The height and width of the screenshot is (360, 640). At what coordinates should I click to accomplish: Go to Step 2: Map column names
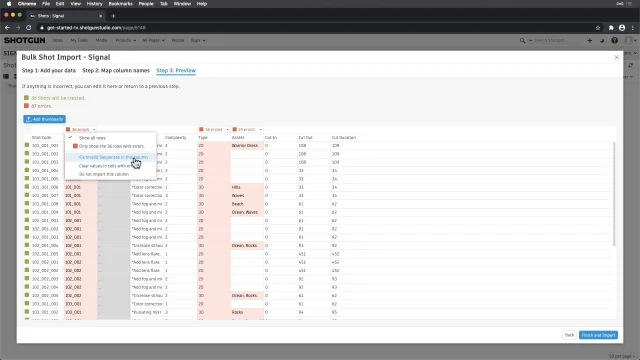coord(116,71)
